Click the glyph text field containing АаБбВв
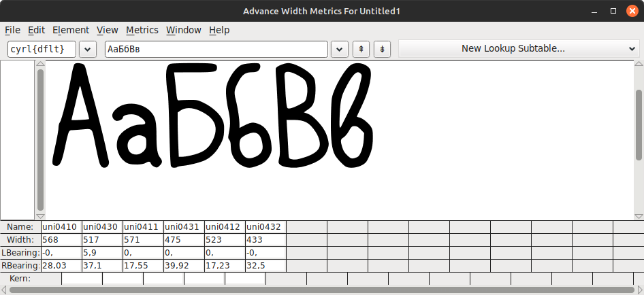644x295 pixels. click(216, 49)
